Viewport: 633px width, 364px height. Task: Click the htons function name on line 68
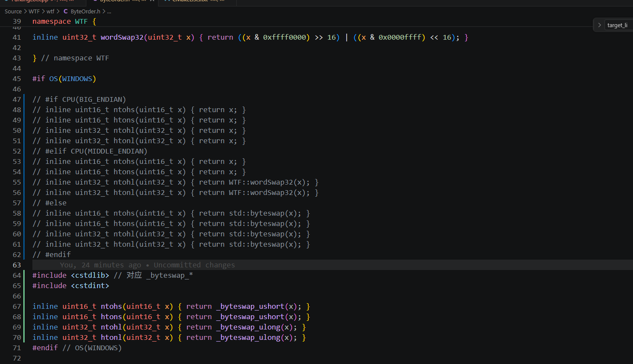tap(111, 317)
